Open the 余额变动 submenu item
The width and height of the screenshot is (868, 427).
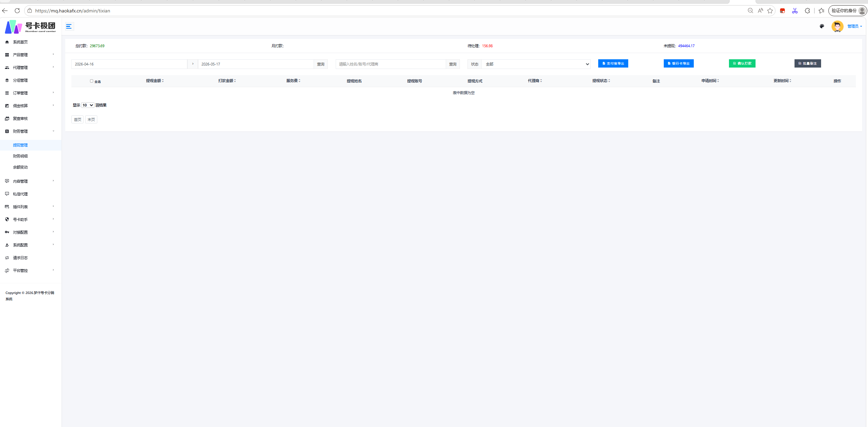point(20,167)
